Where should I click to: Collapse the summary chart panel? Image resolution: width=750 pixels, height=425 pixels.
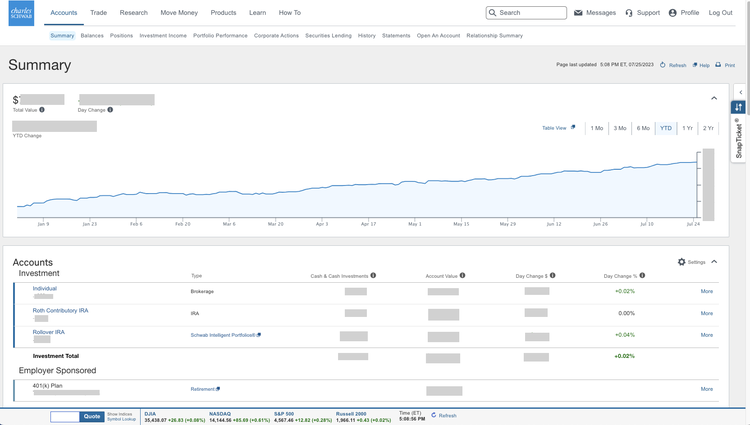click(714, 98)
